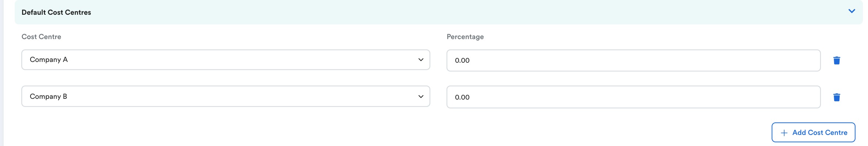Click the Cost Centre column label

41,36
